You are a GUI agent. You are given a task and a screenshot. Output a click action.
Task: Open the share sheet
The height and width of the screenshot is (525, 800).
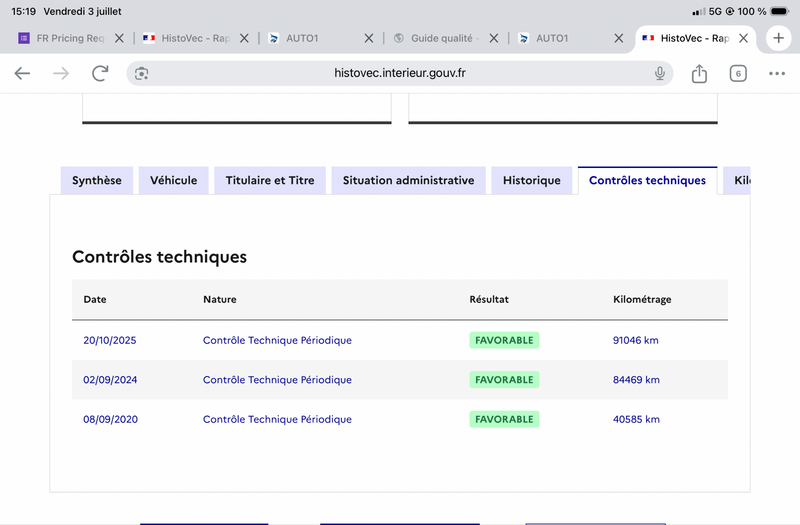pos(699,73)
